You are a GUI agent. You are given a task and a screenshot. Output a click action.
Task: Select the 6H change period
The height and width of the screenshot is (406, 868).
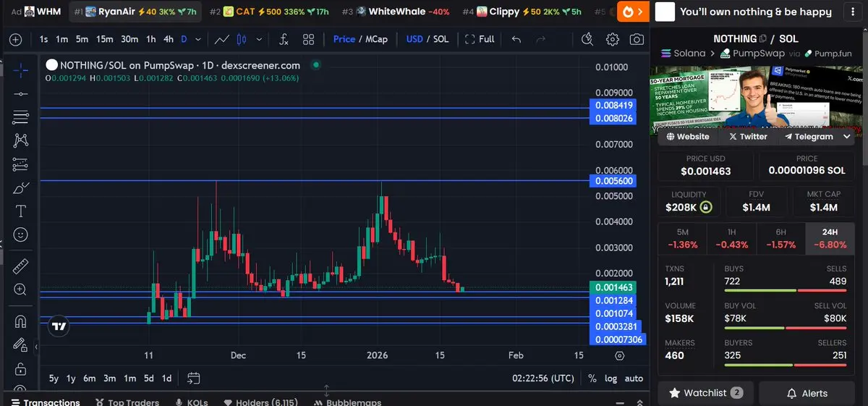pos(780,238)
